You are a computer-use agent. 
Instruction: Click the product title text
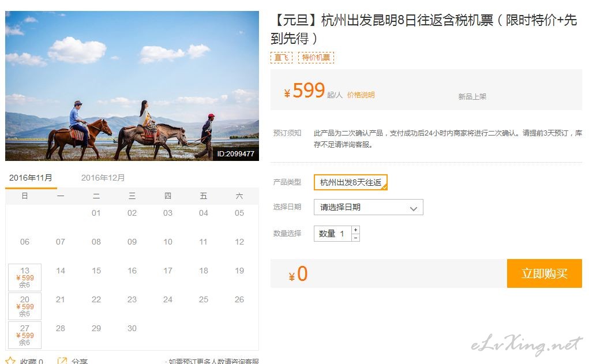(x=423, y=29)
